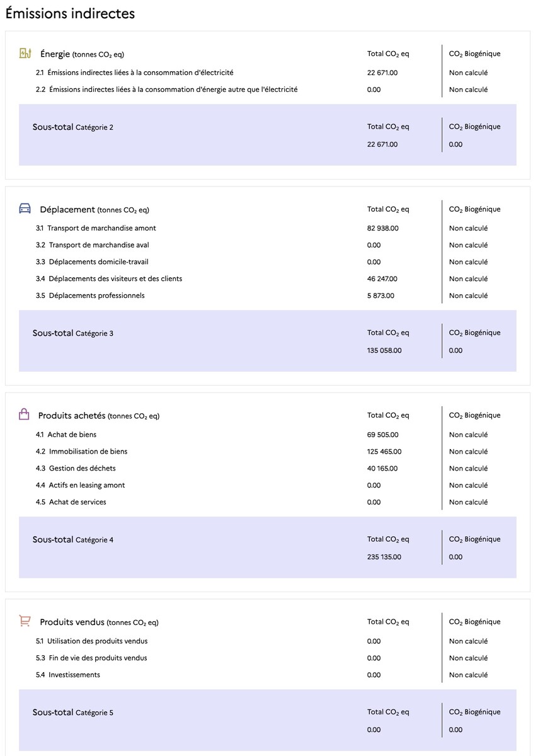Click the 3.5 Déplacements professionnels row label
538x756 pixels.
click(90, 295)
